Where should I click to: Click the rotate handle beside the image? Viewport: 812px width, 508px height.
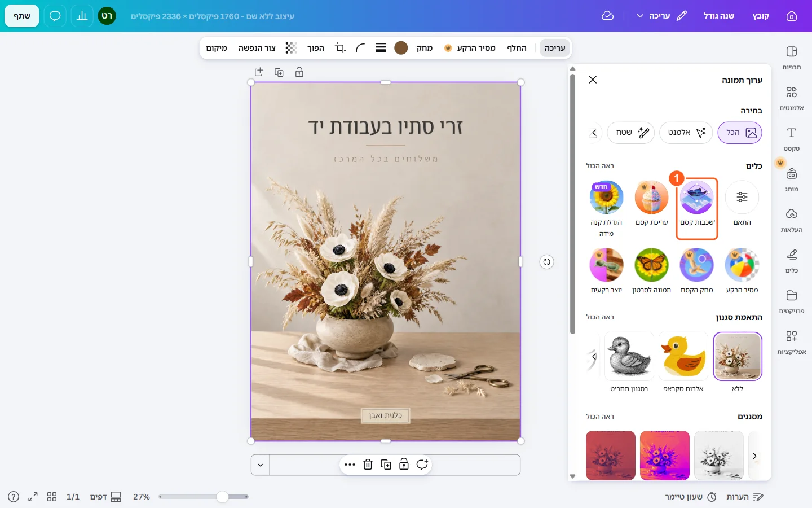click(546, 262)
